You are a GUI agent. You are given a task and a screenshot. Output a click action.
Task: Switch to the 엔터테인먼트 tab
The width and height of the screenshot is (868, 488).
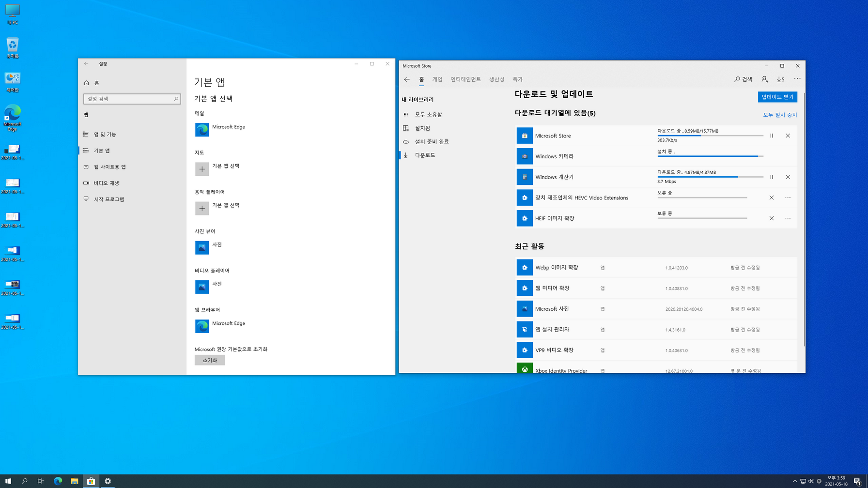(465, 79)
